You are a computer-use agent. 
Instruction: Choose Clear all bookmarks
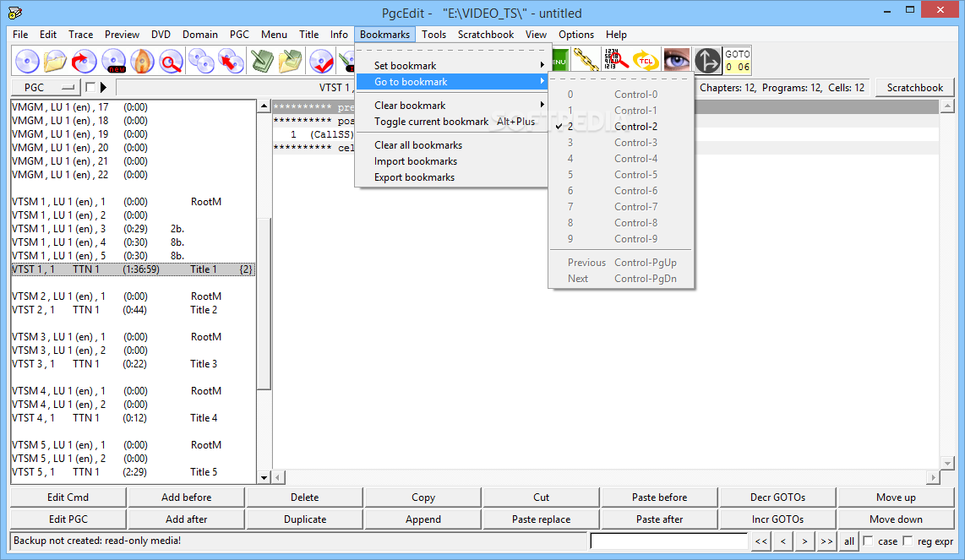coord(454,144)
